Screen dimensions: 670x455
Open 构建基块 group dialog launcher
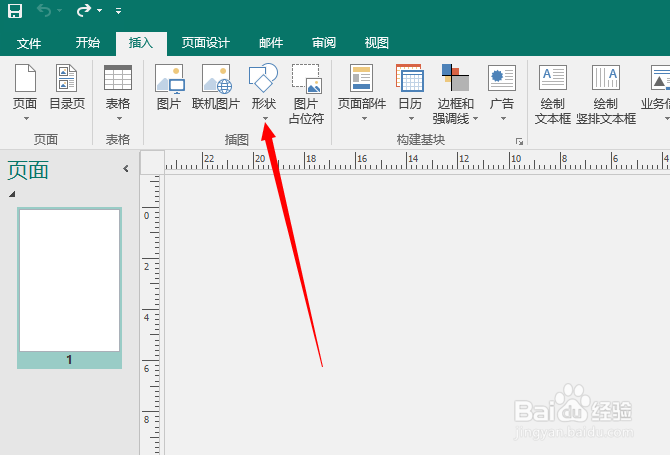click(519, 141)
